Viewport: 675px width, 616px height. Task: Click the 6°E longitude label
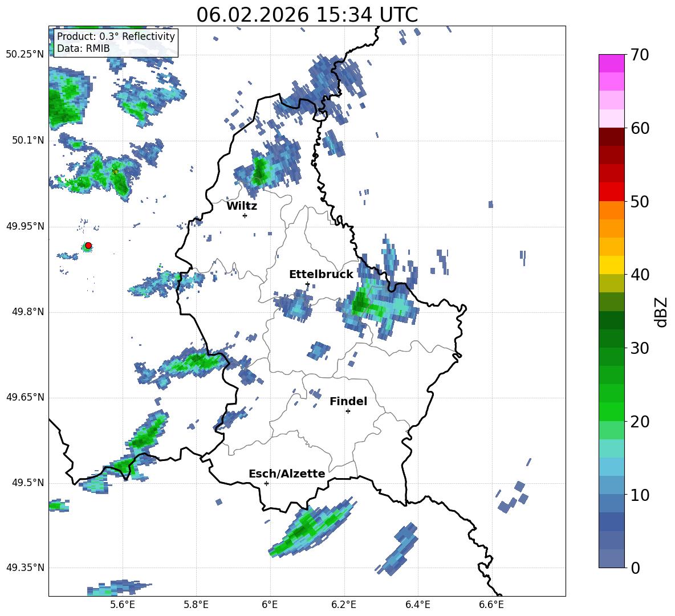270,605
